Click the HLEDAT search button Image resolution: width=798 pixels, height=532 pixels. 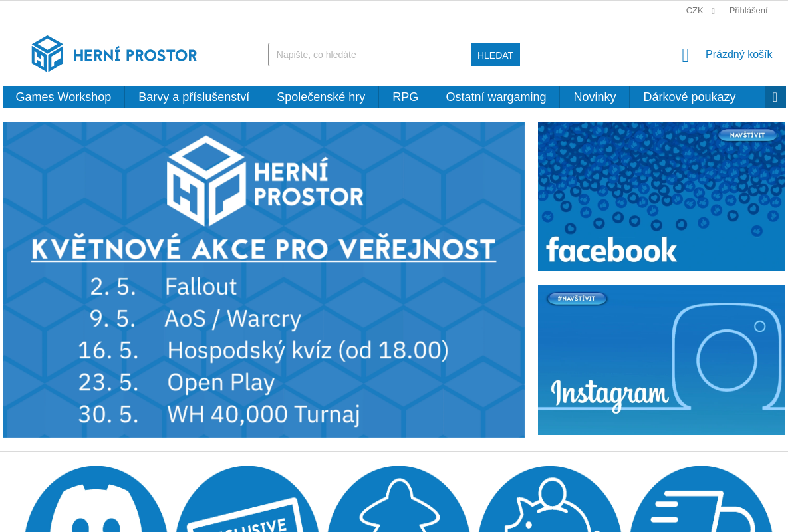pyautogui.click(x=495, y=55)
